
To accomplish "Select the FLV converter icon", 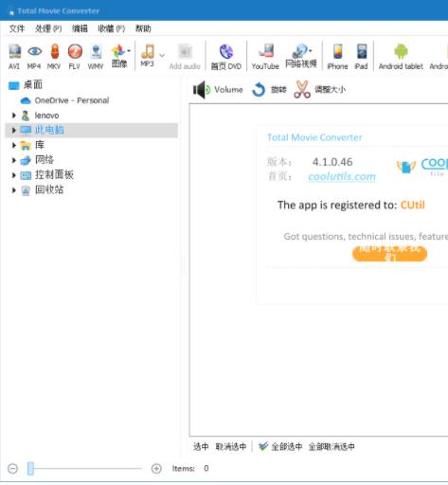I will (x=75, y=57).
